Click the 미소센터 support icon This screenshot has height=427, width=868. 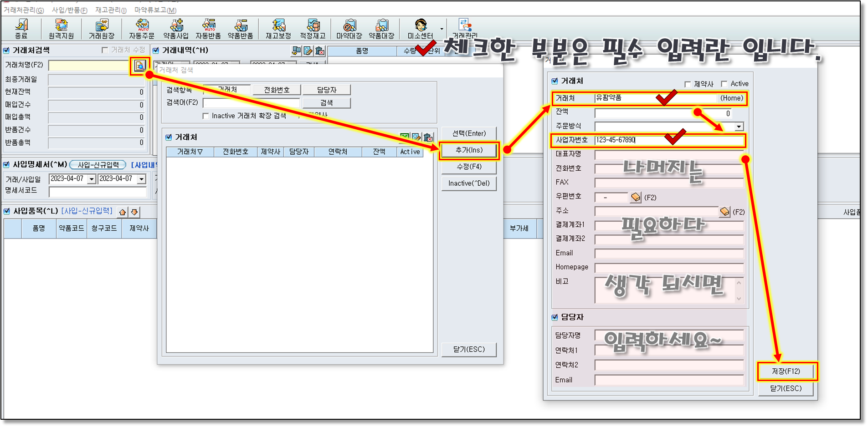click(x=420, y=29)
